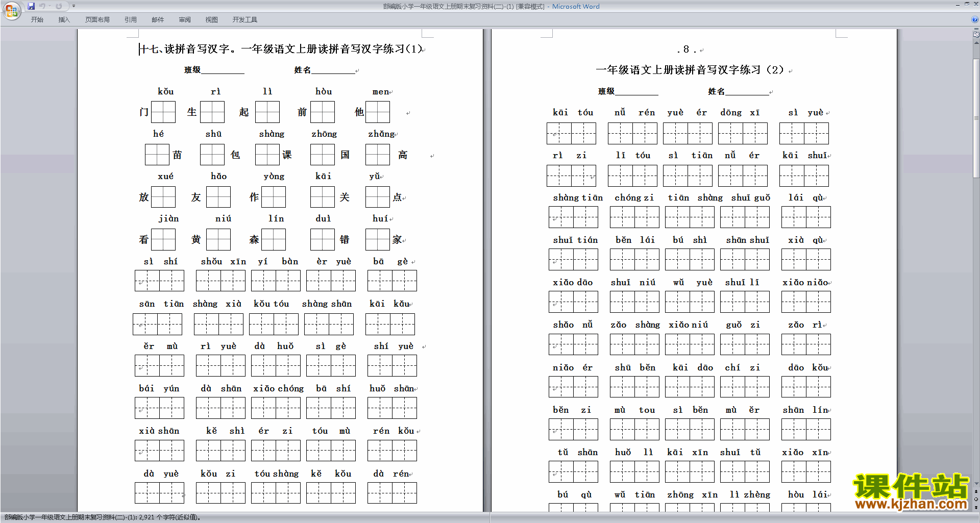Click the 班级 blank on page one

[x=223, y=70]
